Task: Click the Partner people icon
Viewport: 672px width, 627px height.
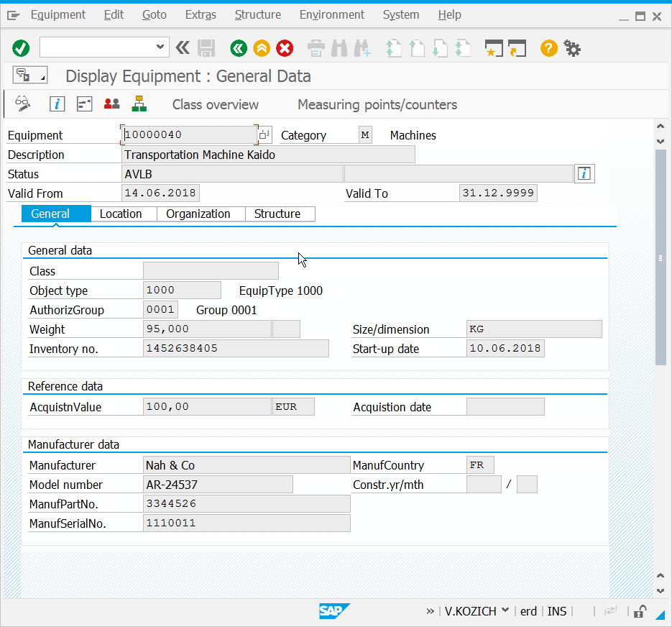Action: click(111, 104)
